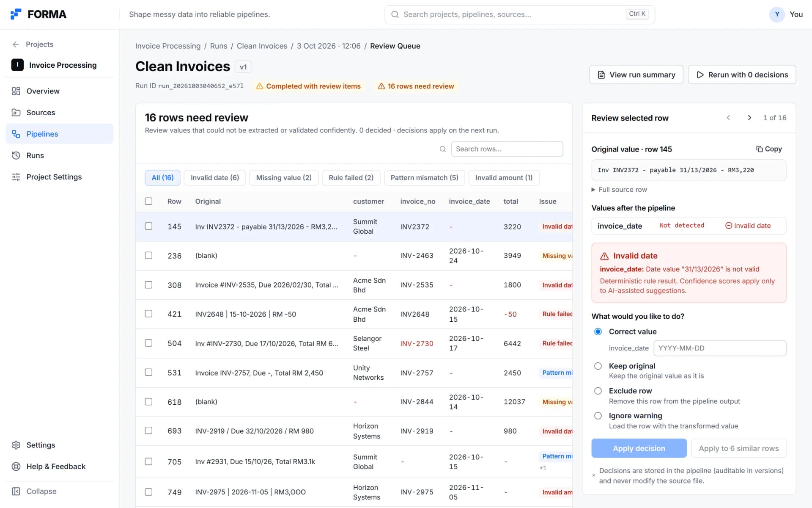Screen dimensions: 812x508
Task: Filter by Pattern mismatch (5) tab
Action: coord(424,178)
